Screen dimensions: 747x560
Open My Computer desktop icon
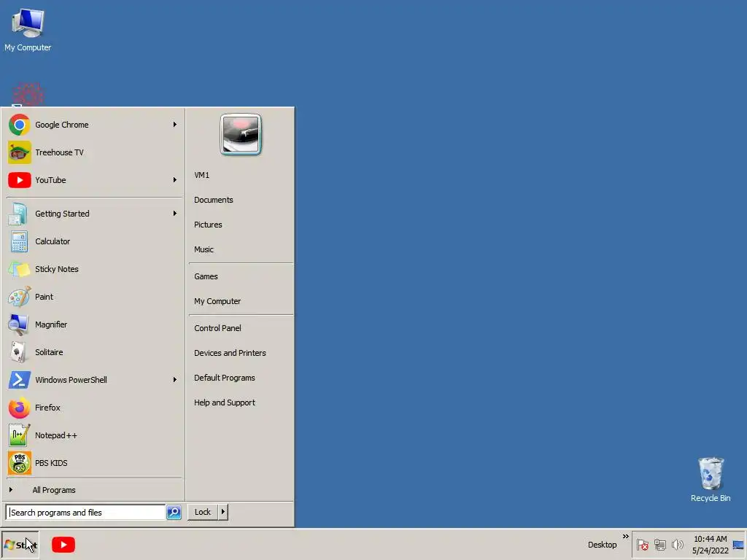click(28, 24)
